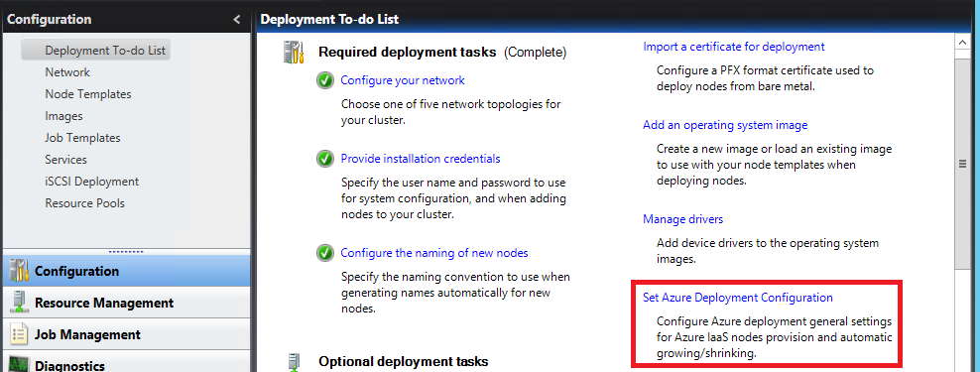Select Deployment To-do List in the navigation
The height and width of the screenshot is (372, 980).
(x=95, y=50)
